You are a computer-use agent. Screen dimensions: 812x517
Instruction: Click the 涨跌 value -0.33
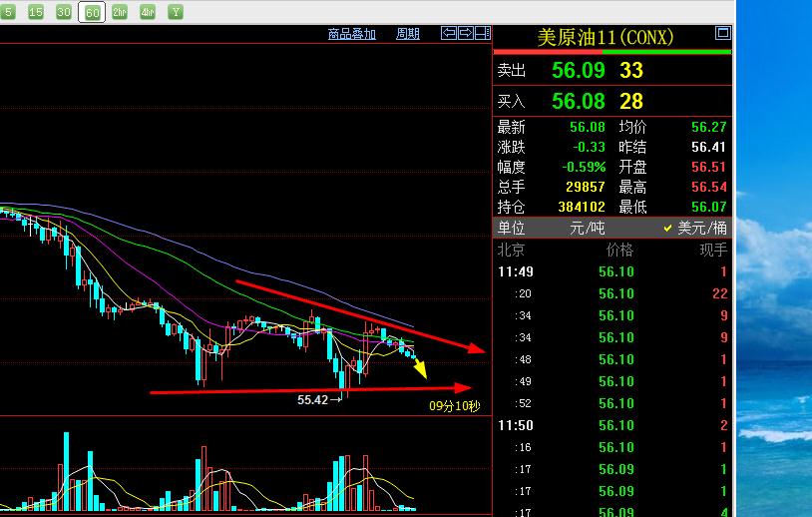(589, 147)
